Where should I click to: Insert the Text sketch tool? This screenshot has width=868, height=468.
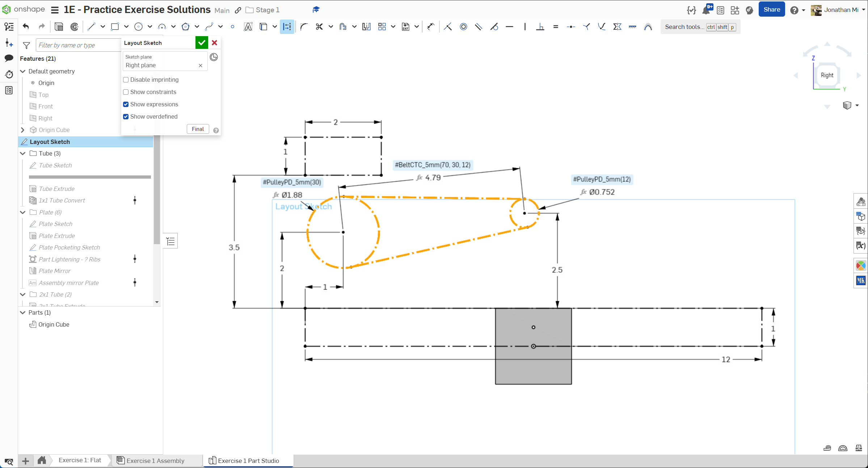[248, 27]
